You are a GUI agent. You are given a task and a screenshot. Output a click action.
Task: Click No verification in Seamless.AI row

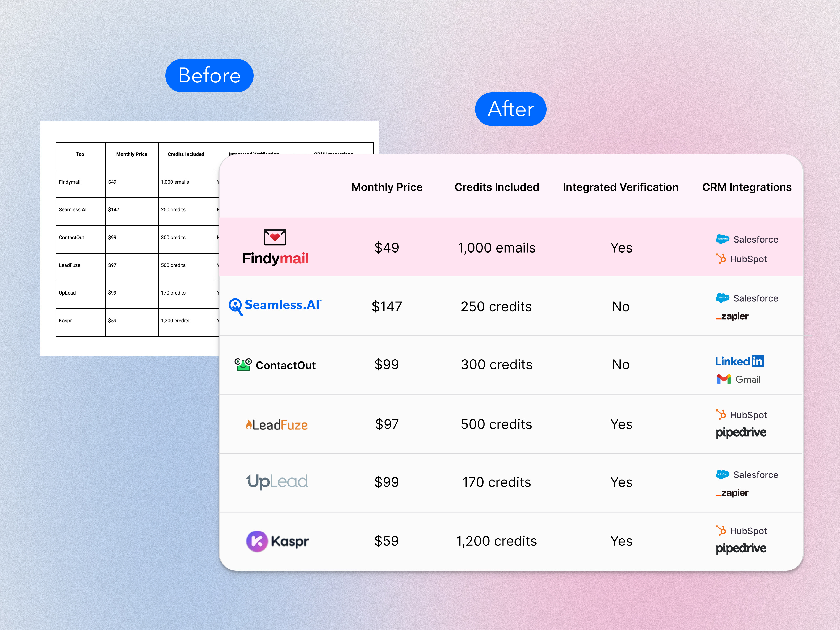click(x=621, y=306)
